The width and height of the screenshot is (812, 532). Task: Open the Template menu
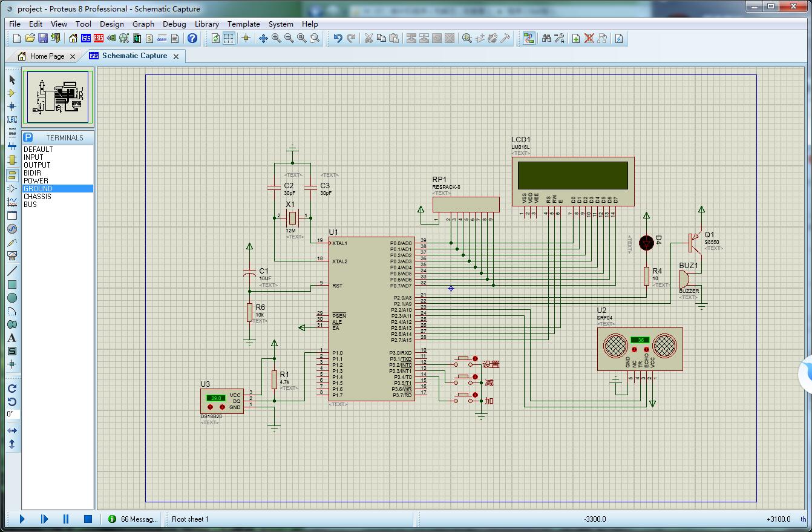point(244,24)
